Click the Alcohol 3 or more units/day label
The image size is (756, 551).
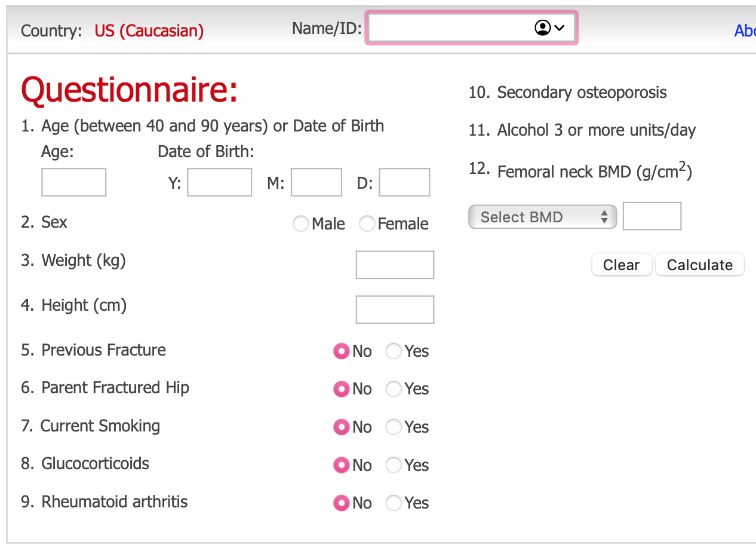(x=597, y=130)
